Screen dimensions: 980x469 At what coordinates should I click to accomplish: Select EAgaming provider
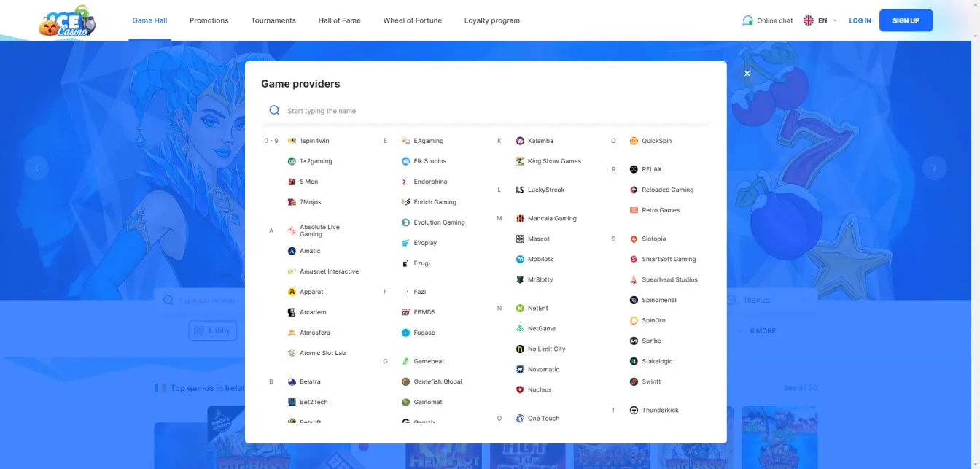pos(423,141)
